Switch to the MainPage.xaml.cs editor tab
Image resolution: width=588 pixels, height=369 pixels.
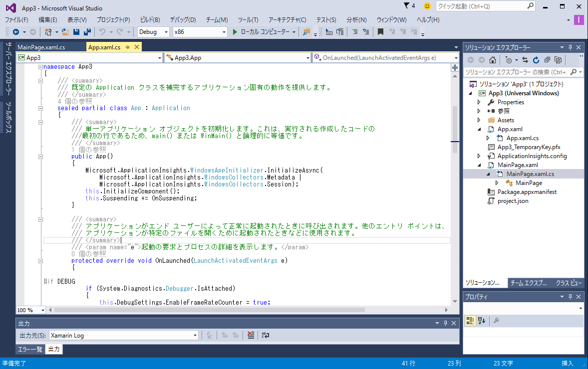(x=41, y=47)
